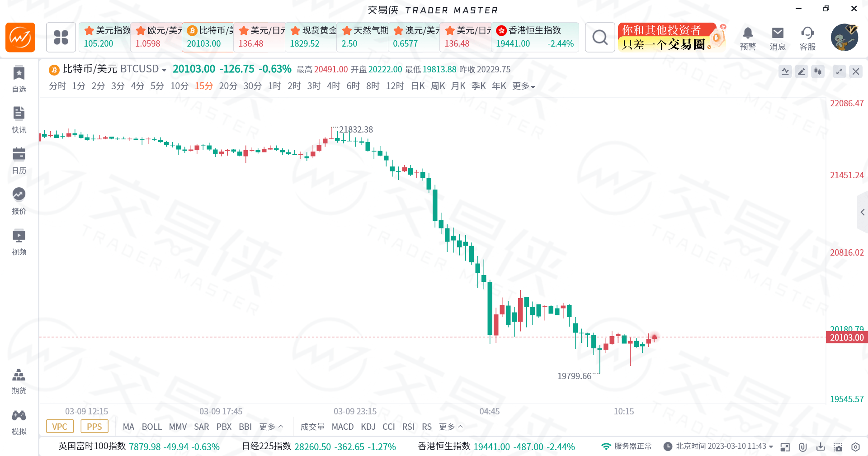Open the four-square apps grid menu

click(61, 37)
